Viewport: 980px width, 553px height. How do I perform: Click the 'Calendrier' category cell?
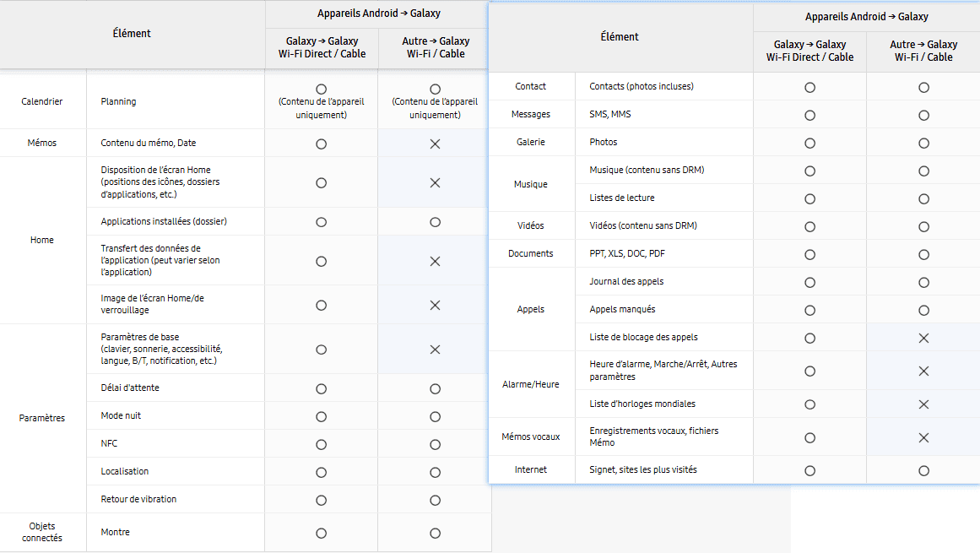[x=42, y=102]
